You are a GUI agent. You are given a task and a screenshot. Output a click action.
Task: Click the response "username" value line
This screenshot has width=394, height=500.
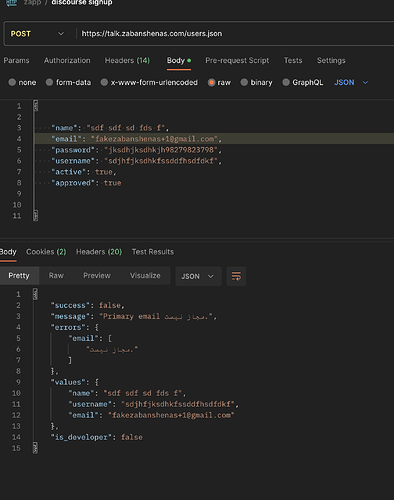[x=154, y=404]
